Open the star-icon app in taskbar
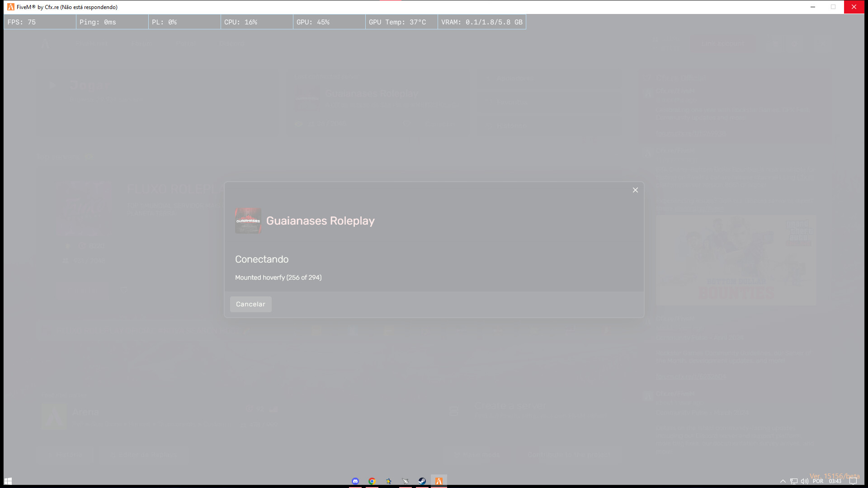The image size is (868, 488). 389,481
